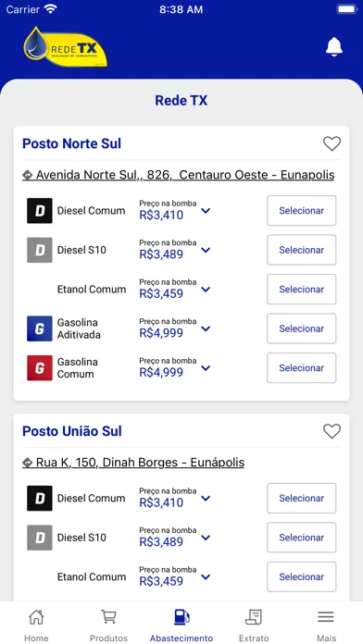Favorite Posto Norte Sul with heart

(x=332, y=143)
